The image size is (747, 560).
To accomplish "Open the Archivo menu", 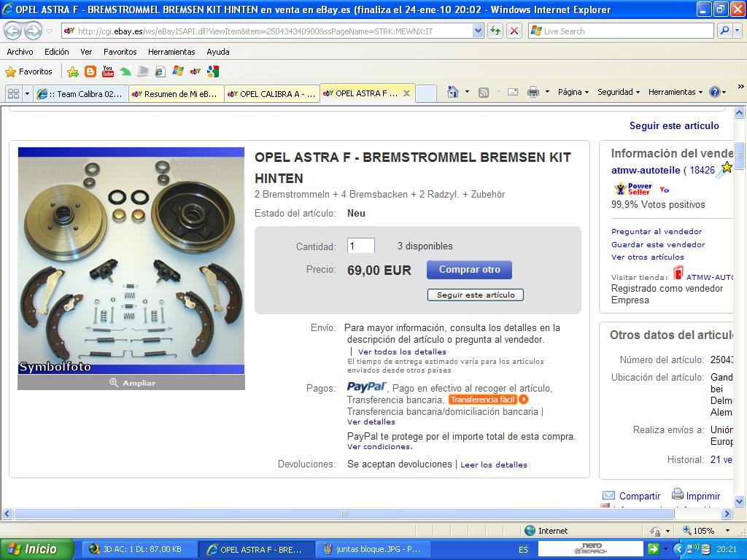I will tap(20, 52).
